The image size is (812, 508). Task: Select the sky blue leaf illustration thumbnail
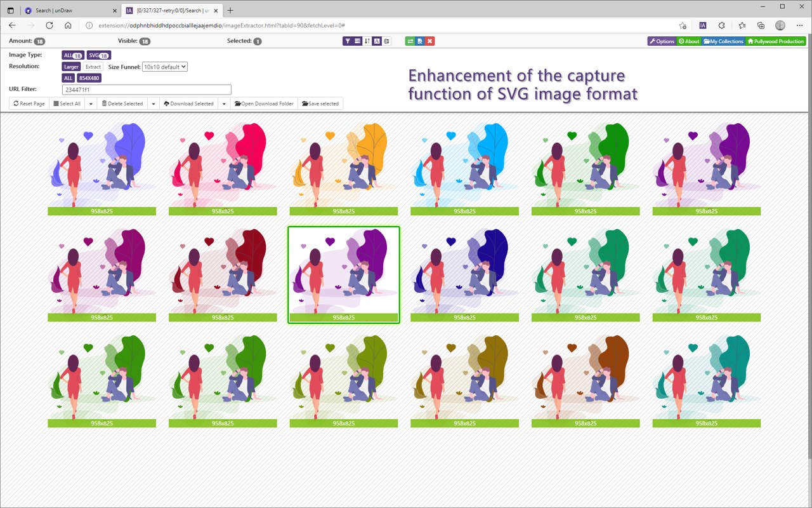[x=464, y=168]
